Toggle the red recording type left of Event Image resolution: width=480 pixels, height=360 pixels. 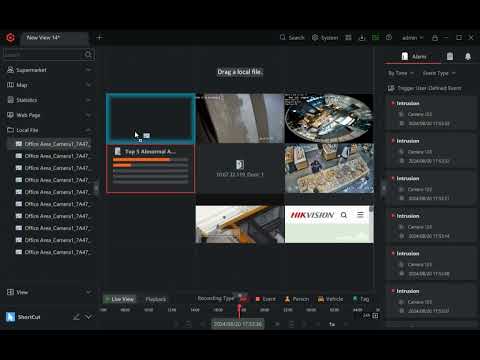(243, 299)
